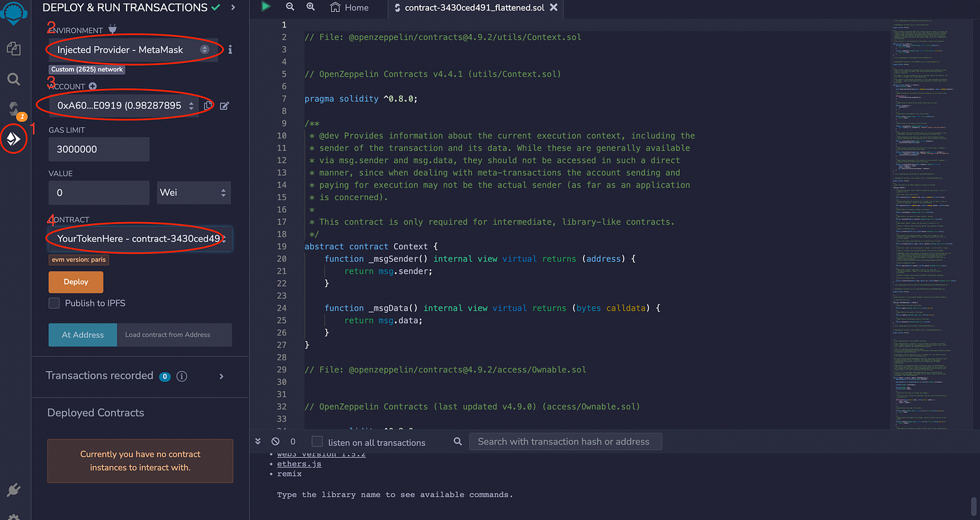
Task: Click the abstract contract Context line
Action: tap(370, 246)
